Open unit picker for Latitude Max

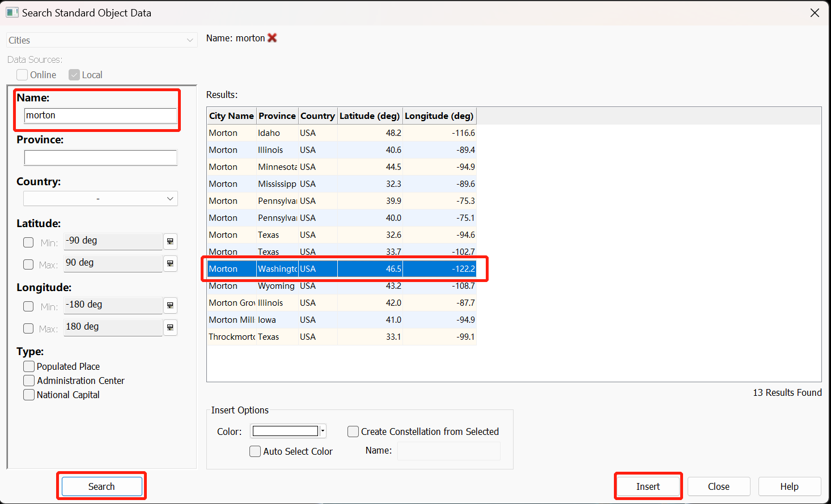[170, 264]
